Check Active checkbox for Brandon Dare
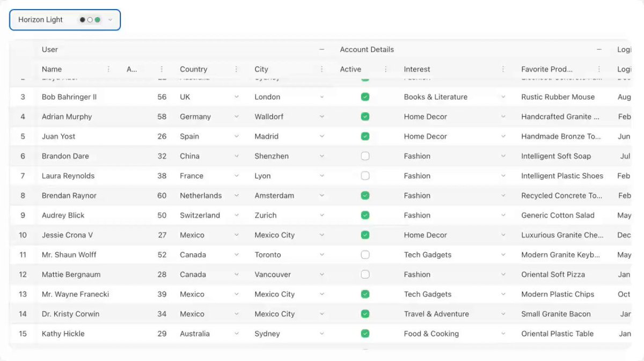The width and height of the screenshot is (644, 361). [x=365, y=156]
